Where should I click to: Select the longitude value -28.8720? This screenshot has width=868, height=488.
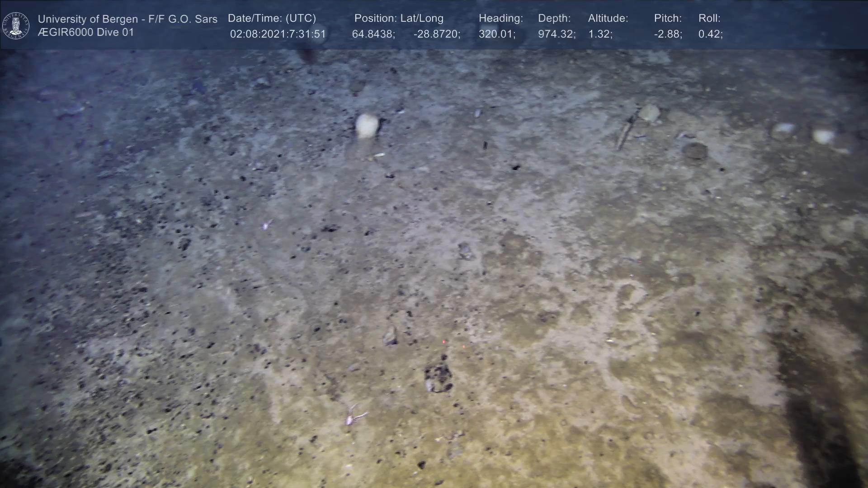coord(436,34)
